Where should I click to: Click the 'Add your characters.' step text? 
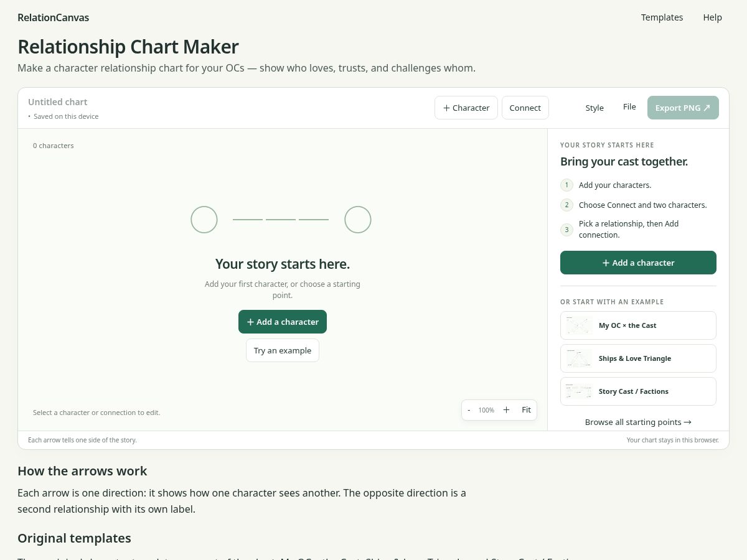tap(615, 185)
